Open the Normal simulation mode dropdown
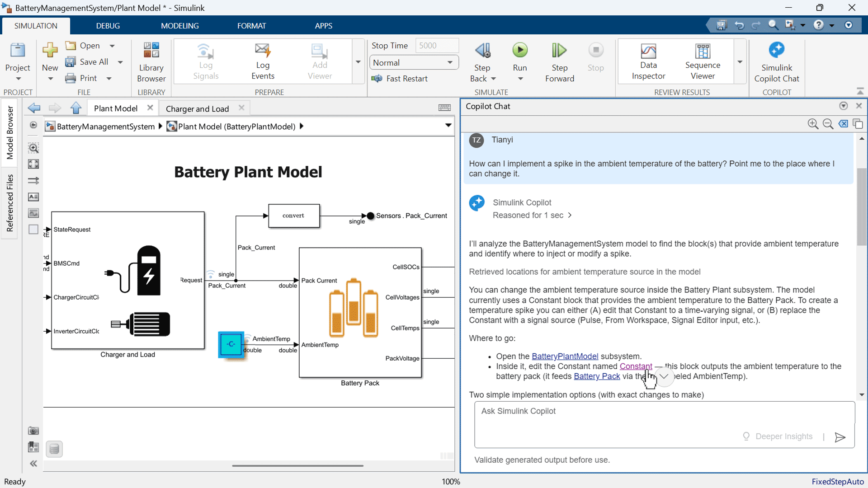868x488 pixels. pyautogui.click(x=414, y=63)
